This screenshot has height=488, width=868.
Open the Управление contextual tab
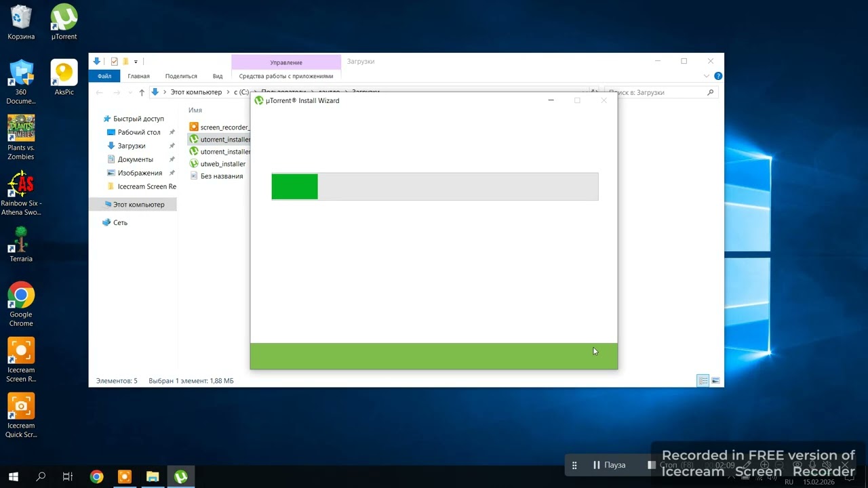[x=286, y=62]
